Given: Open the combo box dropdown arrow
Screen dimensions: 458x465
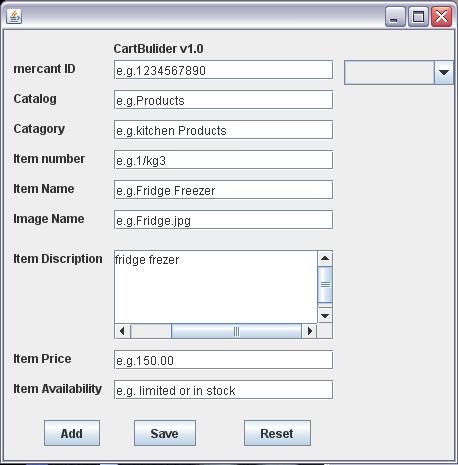Looking at the screenshot, I should pos(444,72).
